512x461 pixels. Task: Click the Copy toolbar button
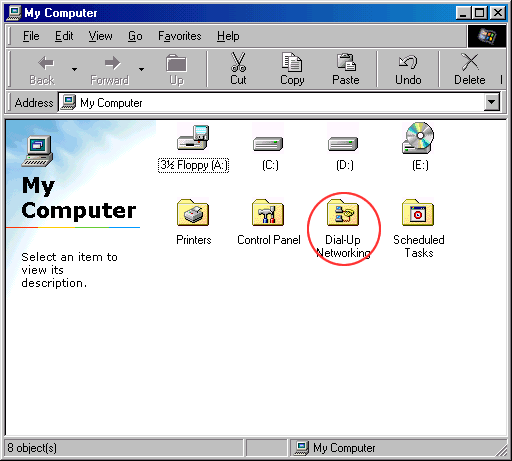pos(292,69)
